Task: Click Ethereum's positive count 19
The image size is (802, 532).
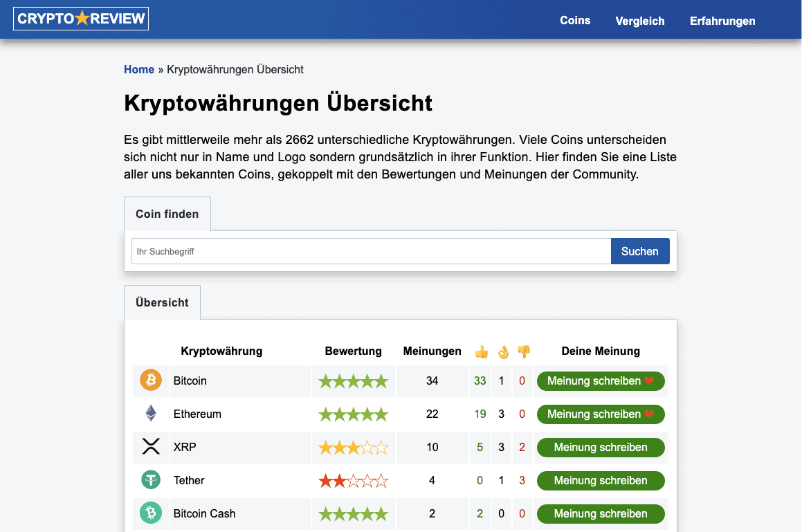Action: click(x=480, y=414)
